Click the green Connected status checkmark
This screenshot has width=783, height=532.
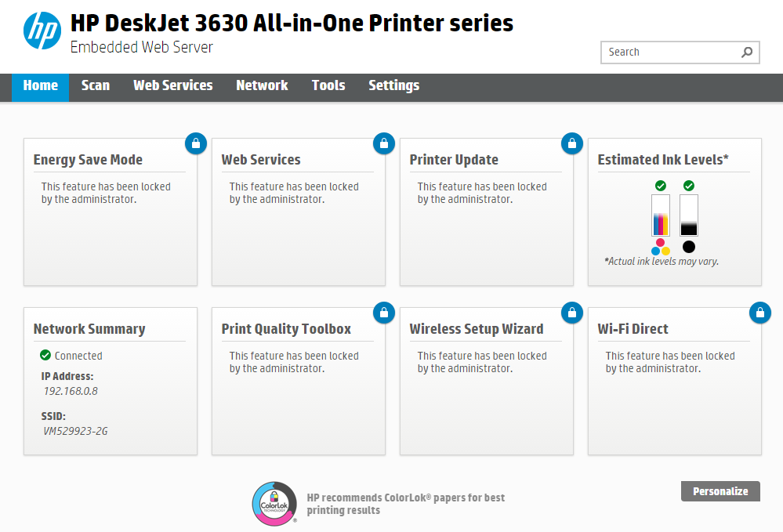(x=45, y=356)
